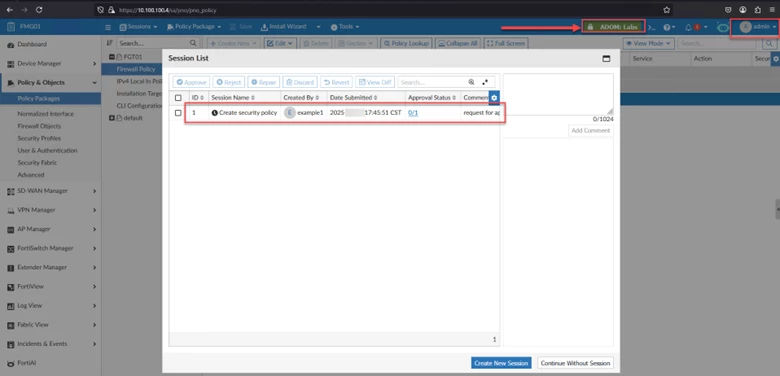Click the Revert session button
This screenshot has height=376, width=780.
[336, 82]
